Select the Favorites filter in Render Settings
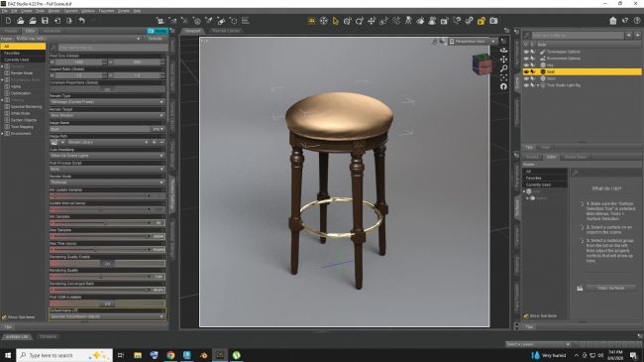 tap(23, 54)
